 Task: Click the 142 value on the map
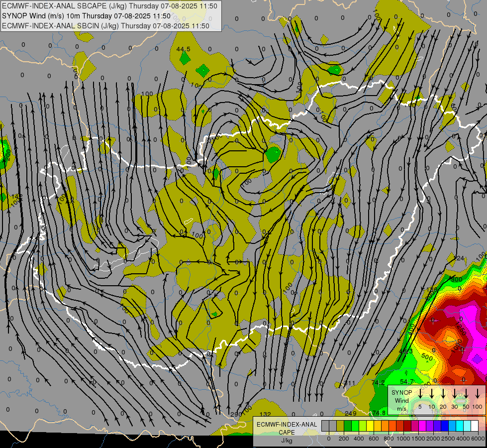pyautogui.click(x=17, y=197)
